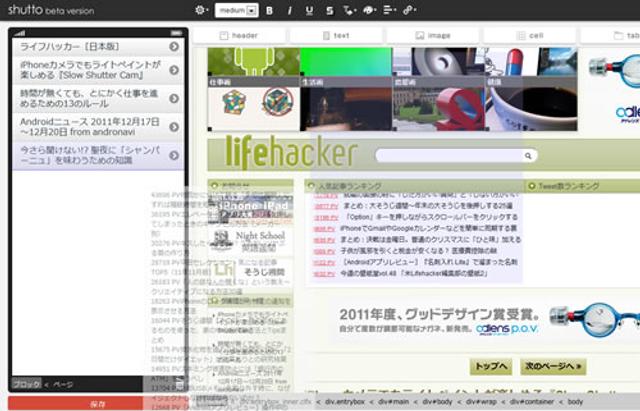The height and width of the screenshot is (411, 640).
Task: Open the 【Androidアプリレビュー】名刺入れ link
Action: tap(429, 262)
